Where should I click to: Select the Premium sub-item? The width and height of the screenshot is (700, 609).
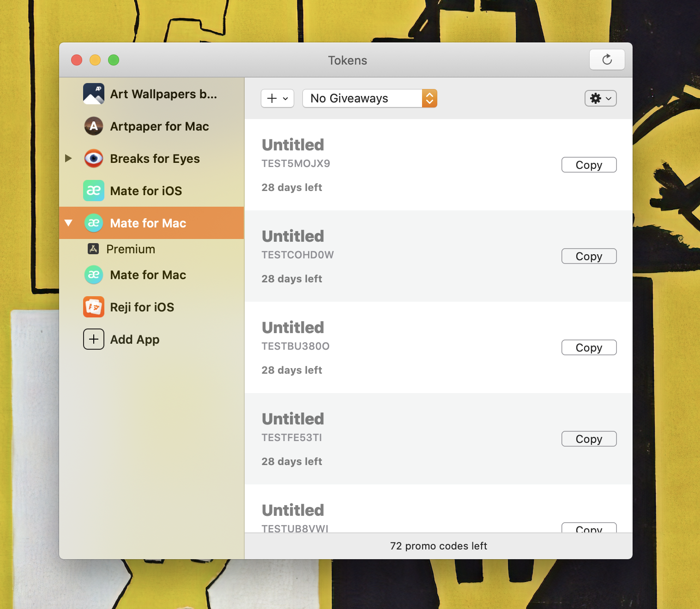pos(151,249)
